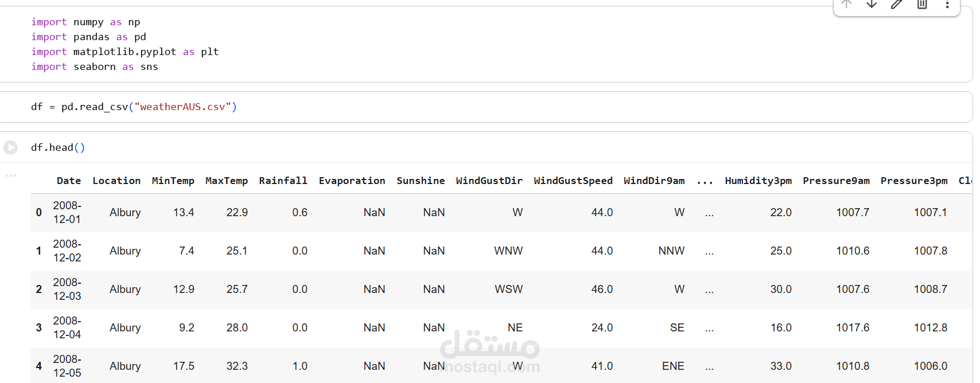Click MaxTemp value 28.0

tap(237, 327)
